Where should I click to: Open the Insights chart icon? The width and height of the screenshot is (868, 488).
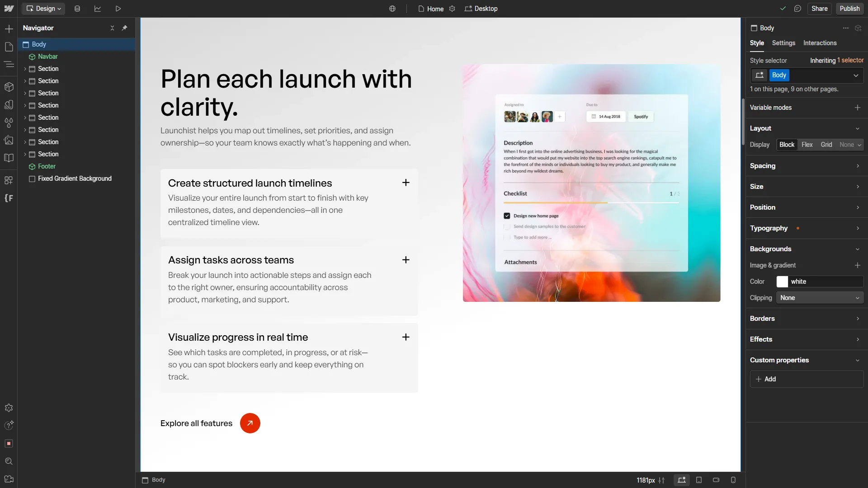coord(98,9)
